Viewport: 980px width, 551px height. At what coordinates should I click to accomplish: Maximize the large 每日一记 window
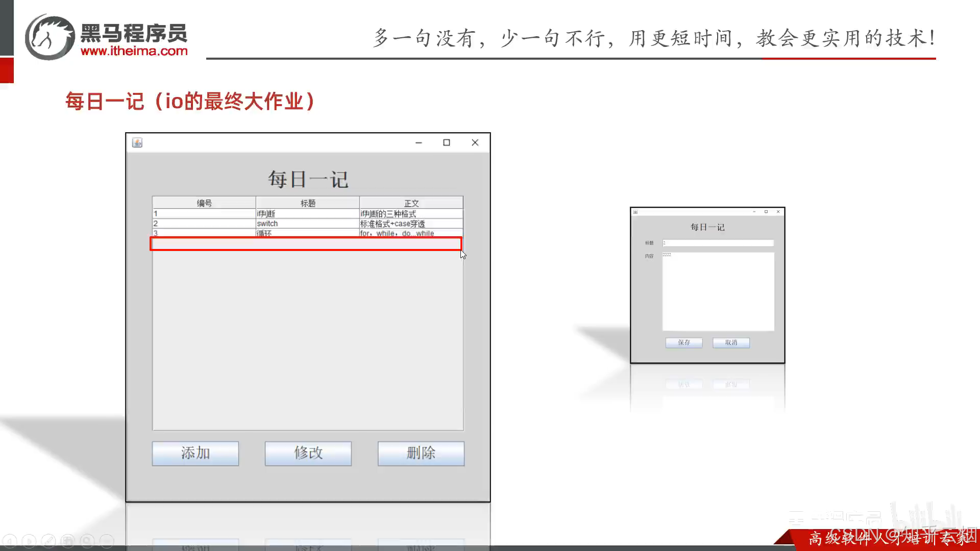point(447,143)
